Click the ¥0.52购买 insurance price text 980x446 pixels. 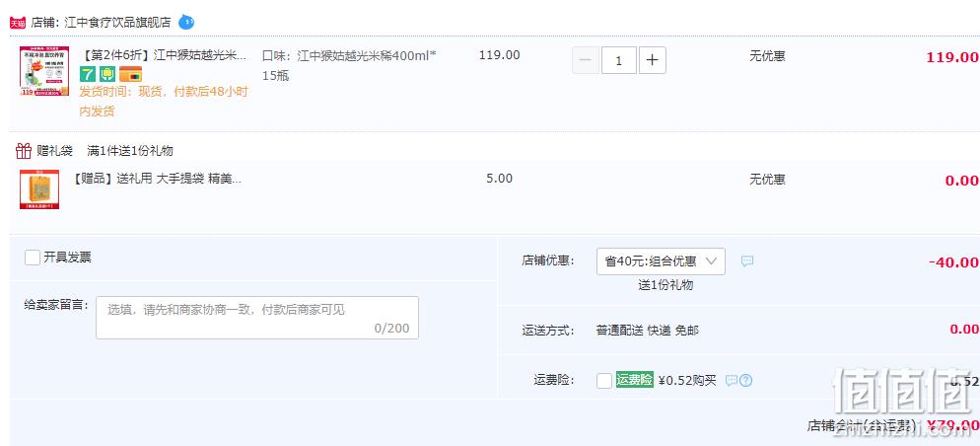click(x=687, y=380)
